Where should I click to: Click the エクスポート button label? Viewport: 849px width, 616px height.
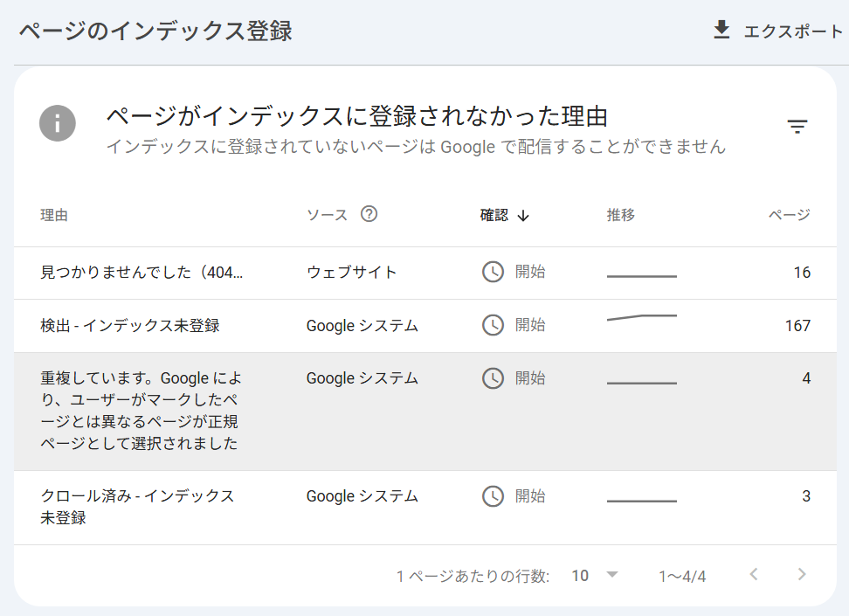pyautogui.click(x=793, y=31)
